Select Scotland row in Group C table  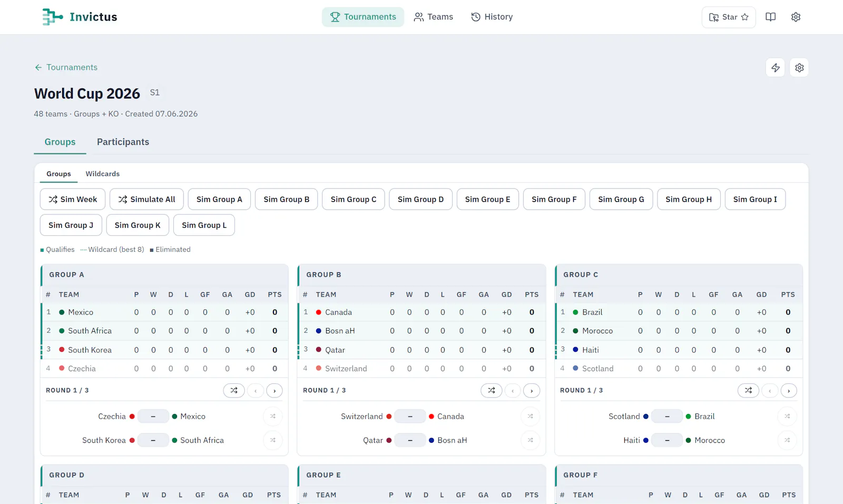coord(679,369)
